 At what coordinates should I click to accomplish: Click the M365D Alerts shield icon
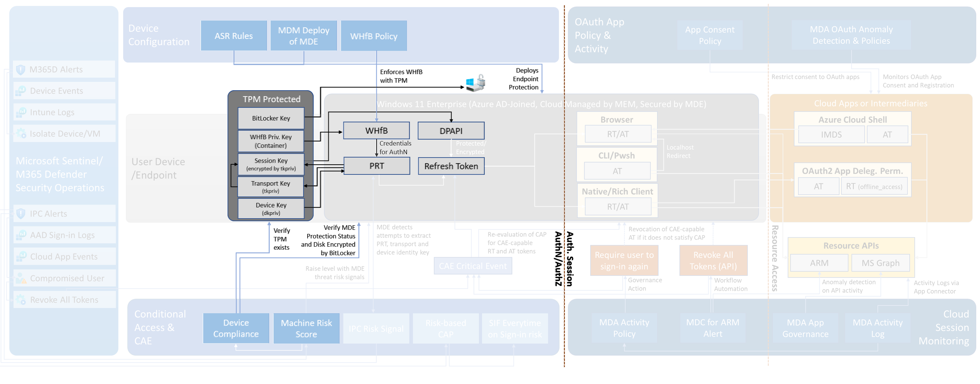(21, 70)
